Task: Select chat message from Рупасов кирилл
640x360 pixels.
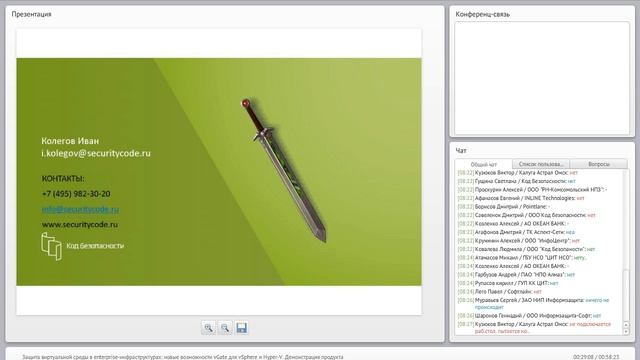Action: coord(508,283)
